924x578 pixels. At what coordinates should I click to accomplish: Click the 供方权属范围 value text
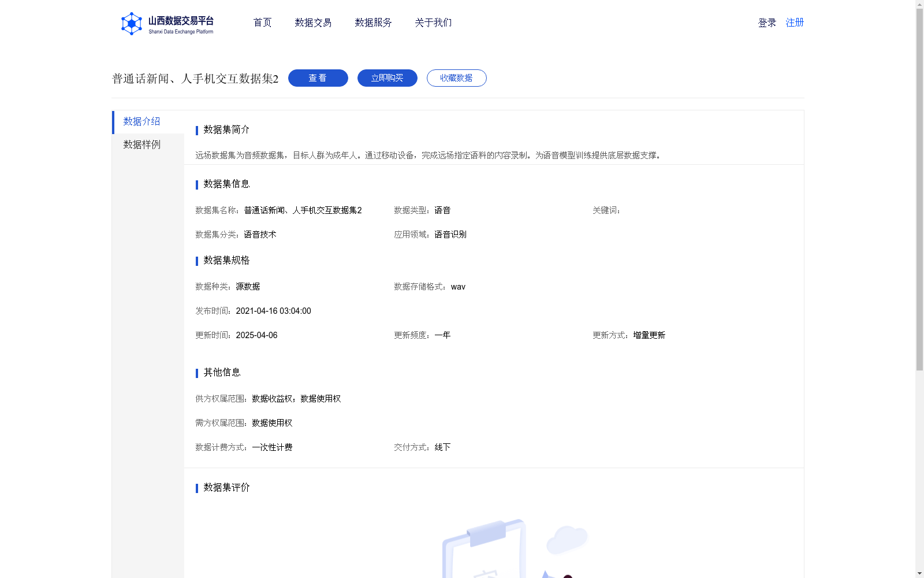tap(296, 399)
